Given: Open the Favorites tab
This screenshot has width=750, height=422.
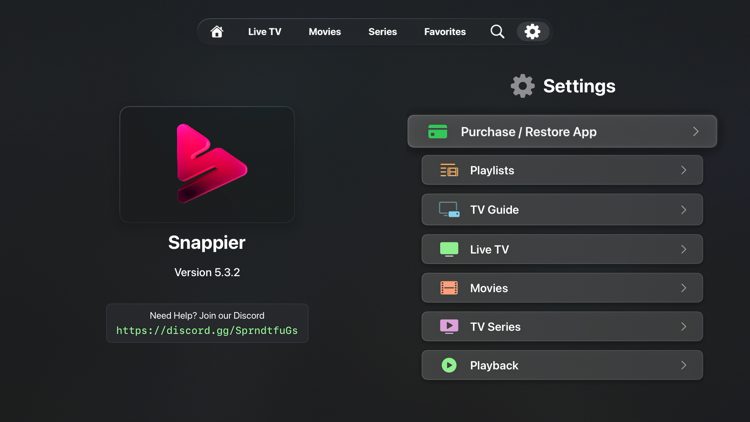Looking at the screenshot, I should (x=445, y=32).
